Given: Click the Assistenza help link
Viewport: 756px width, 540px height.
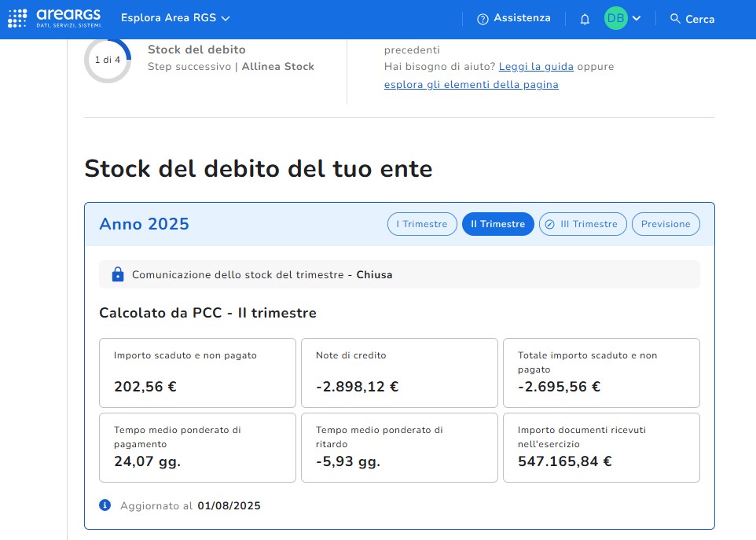Looking at the screenshot, I should click(522, 18).
